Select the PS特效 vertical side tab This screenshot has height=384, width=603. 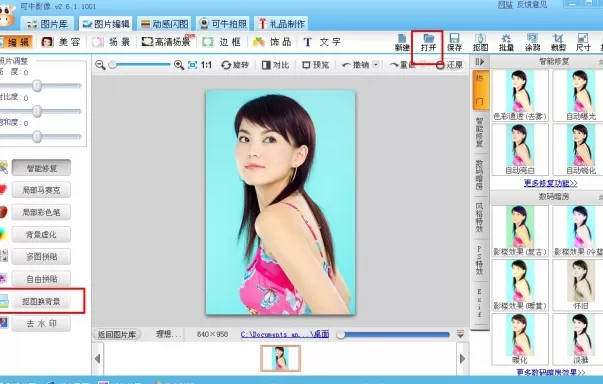pyautogui.click(x=480, y=260)
